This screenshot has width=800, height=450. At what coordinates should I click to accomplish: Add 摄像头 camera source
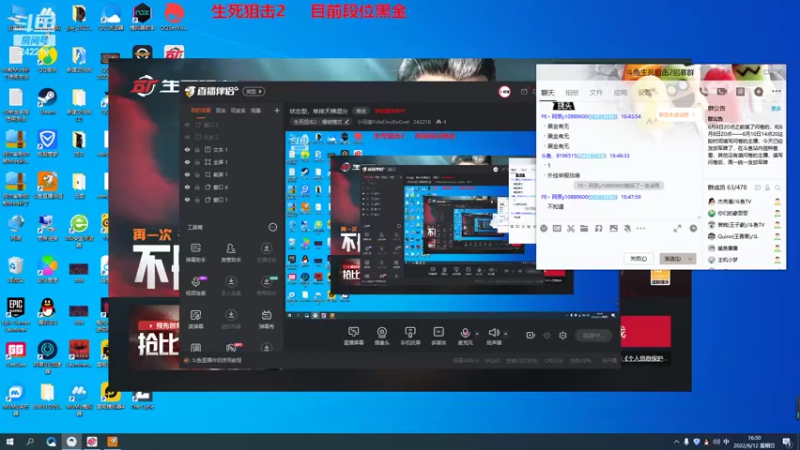pos(382,336)
